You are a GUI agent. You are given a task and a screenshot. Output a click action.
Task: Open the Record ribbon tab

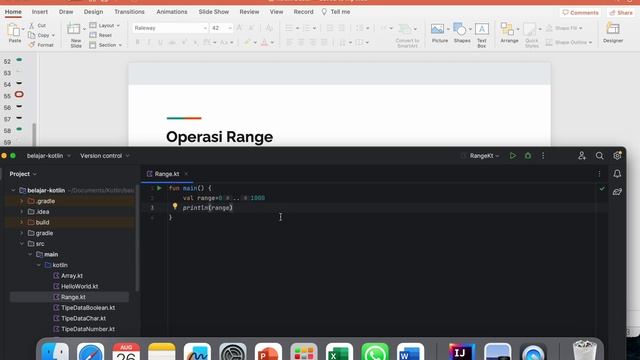(x=303, y=12)
